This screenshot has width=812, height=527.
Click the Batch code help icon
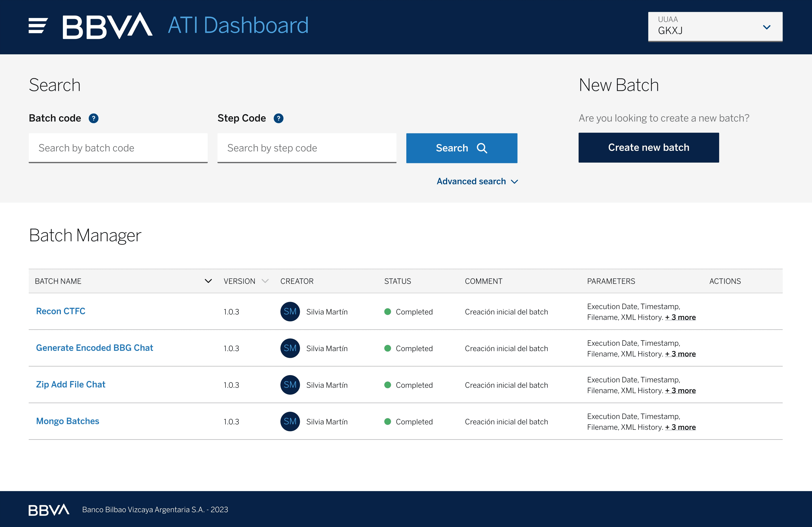tap(94, 118)
